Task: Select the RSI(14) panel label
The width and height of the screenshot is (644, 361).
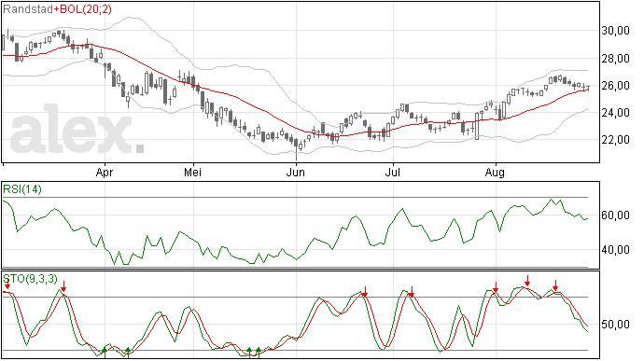Action: pos(22,189)
